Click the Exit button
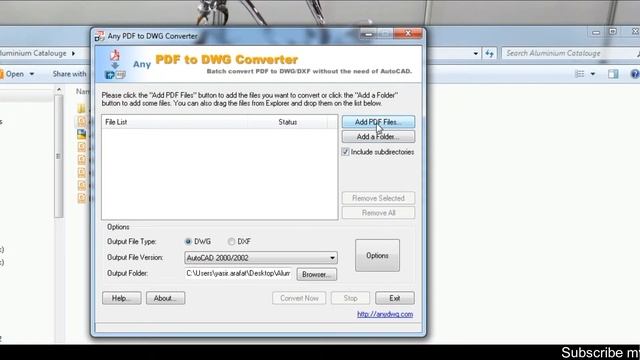This screenshot has width=640, height=360. pos(395,298)
